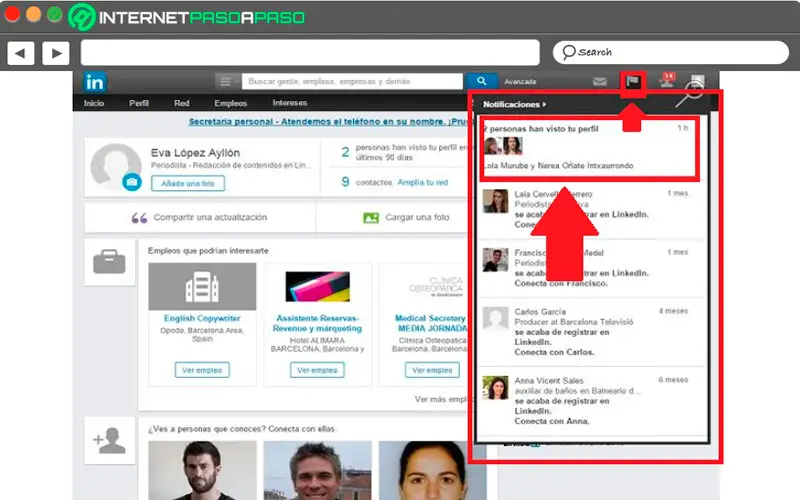Open the Perfil menu item
This screenshot has width=800, height=500.
point(139,103)
